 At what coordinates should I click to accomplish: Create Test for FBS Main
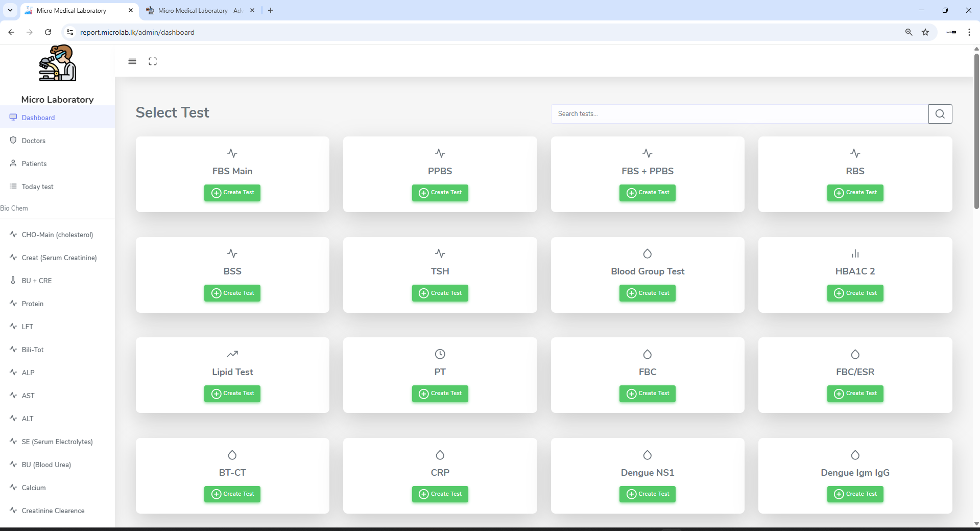232,193
